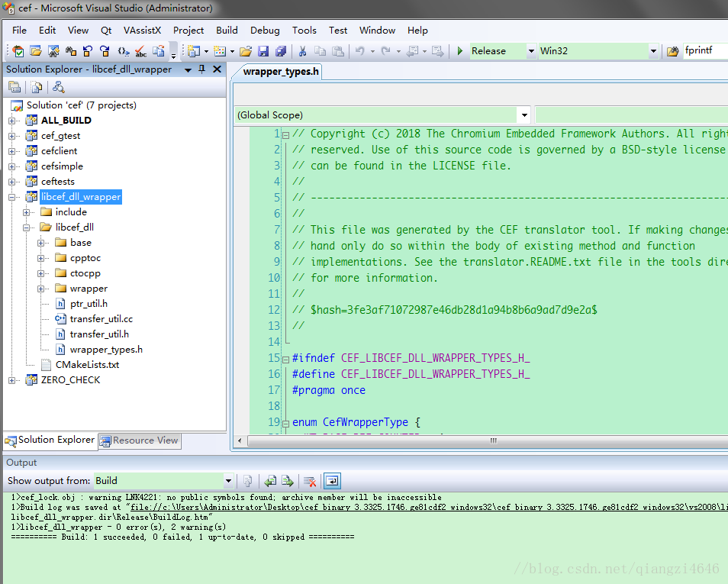Click the Open File folder icon

click(x=246, y=51)
